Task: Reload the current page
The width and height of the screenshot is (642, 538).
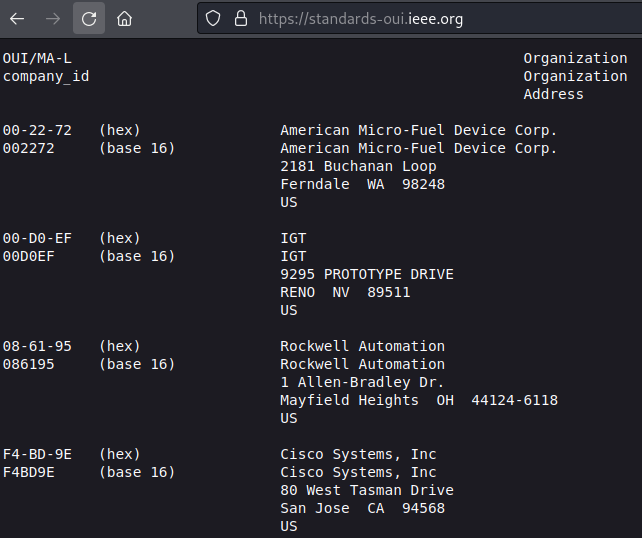Action: [x=89, y=18]
